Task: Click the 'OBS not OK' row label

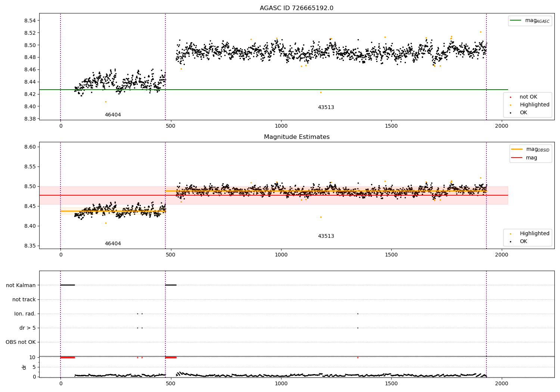Action: click(21, 342)
